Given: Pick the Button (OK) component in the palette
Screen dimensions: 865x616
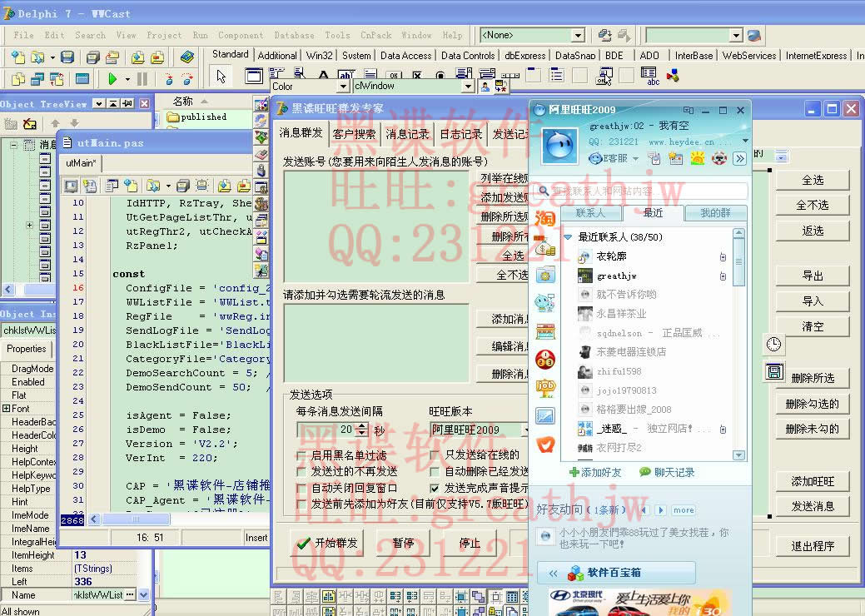Looking at the screenshot, I should (393, 75).
